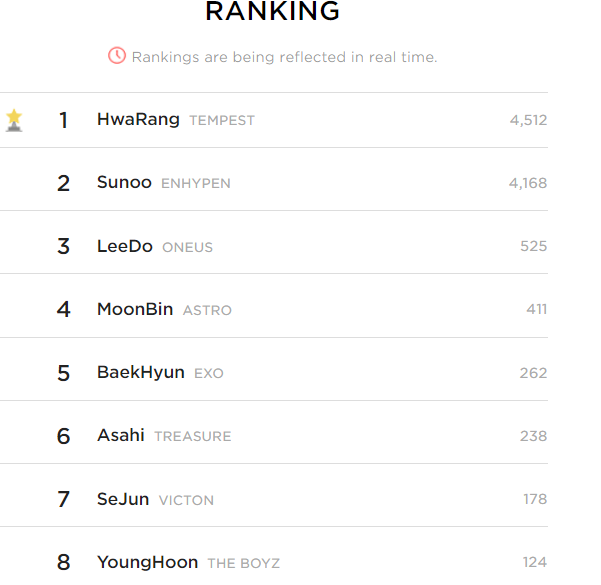Open HwaRang's ranking entry
Viewport: 601px width, 585px height.
(x=274, y=120)
